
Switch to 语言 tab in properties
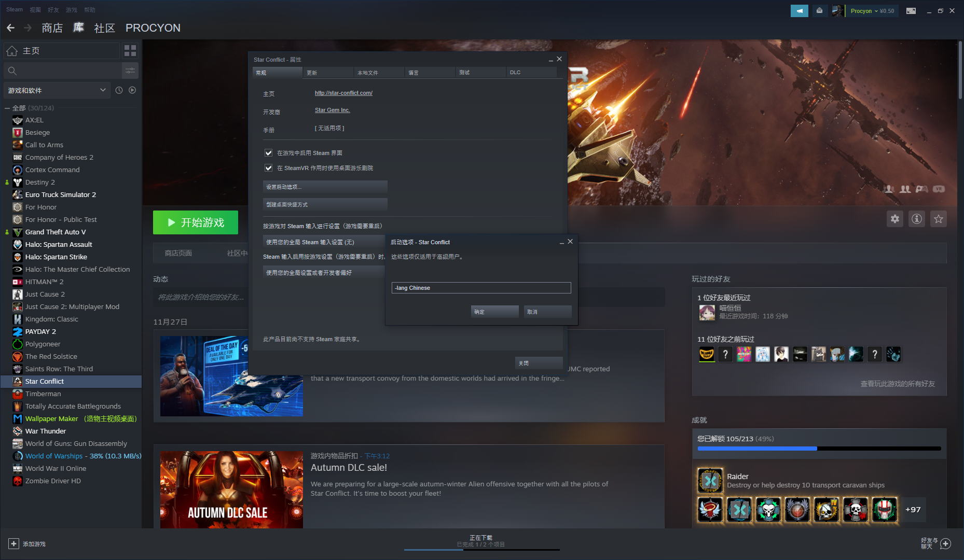(x=430, y=73)
